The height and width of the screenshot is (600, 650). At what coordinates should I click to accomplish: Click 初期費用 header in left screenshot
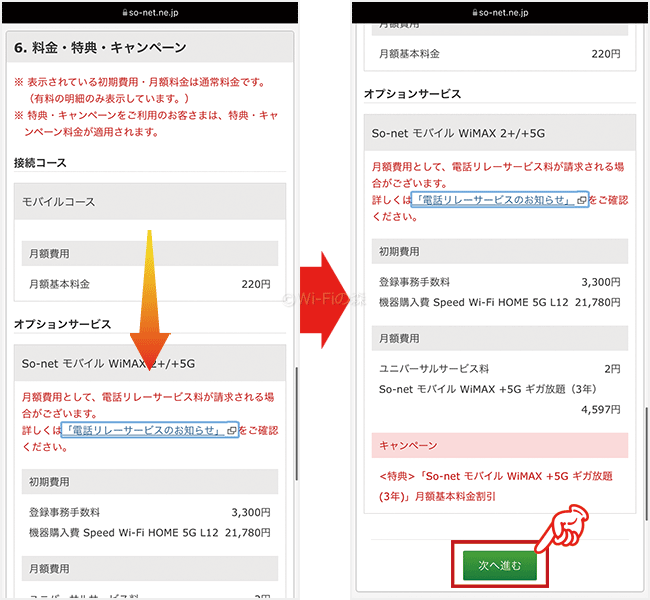150,481
